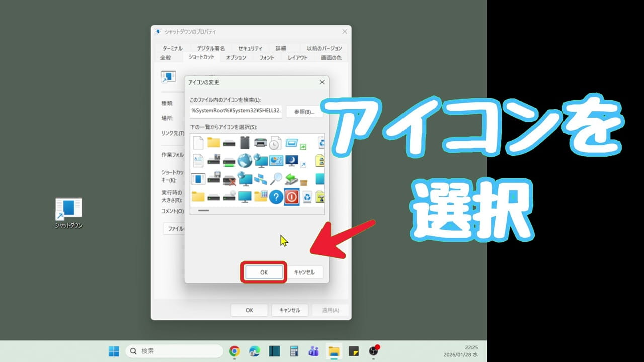
Task: Select the networked computers icon
Action: click(x=260, y=180)
